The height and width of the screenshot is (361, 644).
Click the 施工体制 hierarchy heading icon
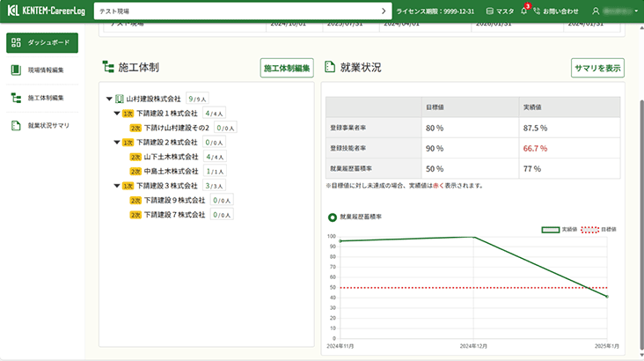point(108,67)
